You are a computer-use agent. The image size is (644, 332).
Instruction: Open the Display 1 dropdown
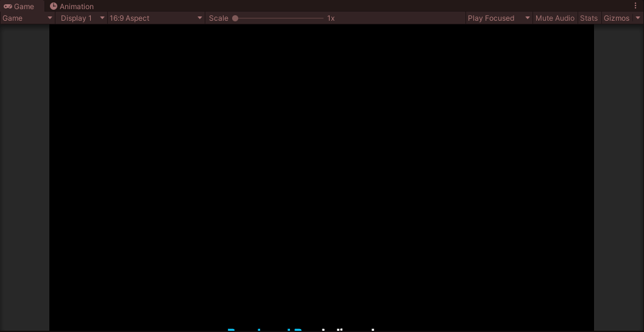[81, 18]
